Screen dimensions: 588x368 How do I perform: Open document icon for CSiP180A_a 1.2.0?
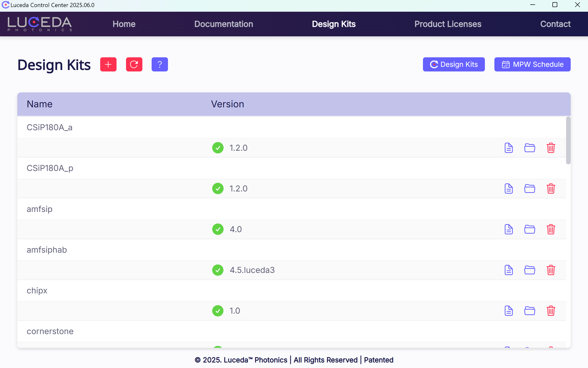[509, 148]
